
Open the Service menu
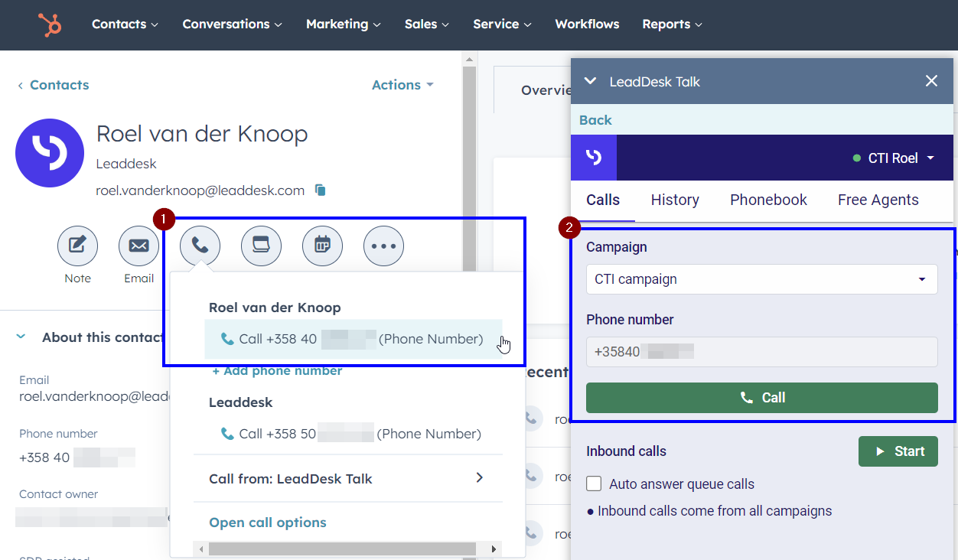point(502,24)
